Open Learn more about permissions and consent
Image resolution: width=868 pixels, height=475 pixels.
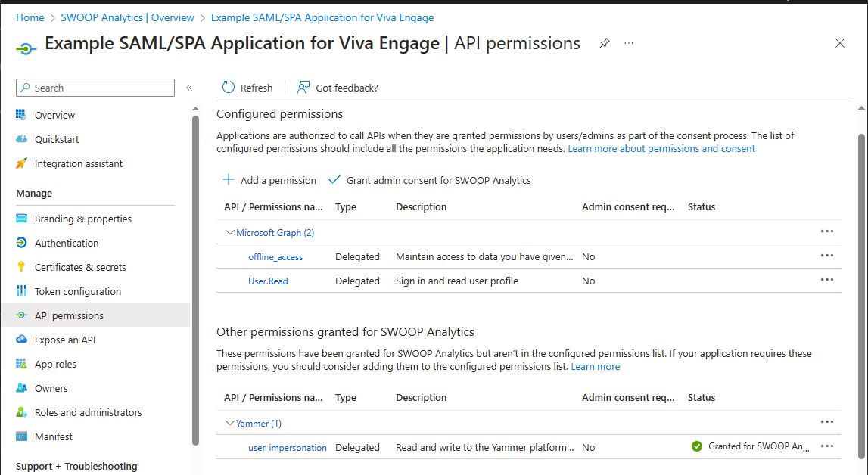pos(661,149)
